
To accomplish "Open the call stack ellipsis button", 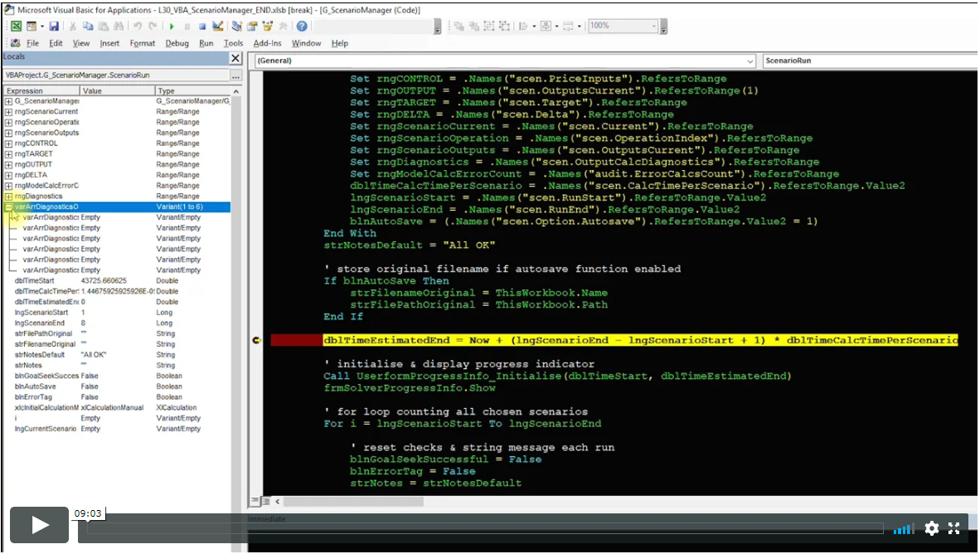I will coord(235,75).
